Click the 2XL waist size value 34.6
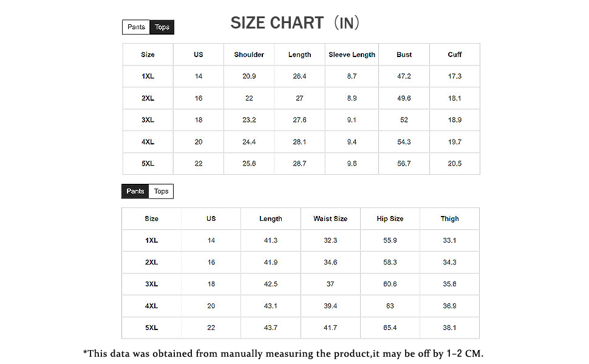Screen dimensions: 589x364 330,262
